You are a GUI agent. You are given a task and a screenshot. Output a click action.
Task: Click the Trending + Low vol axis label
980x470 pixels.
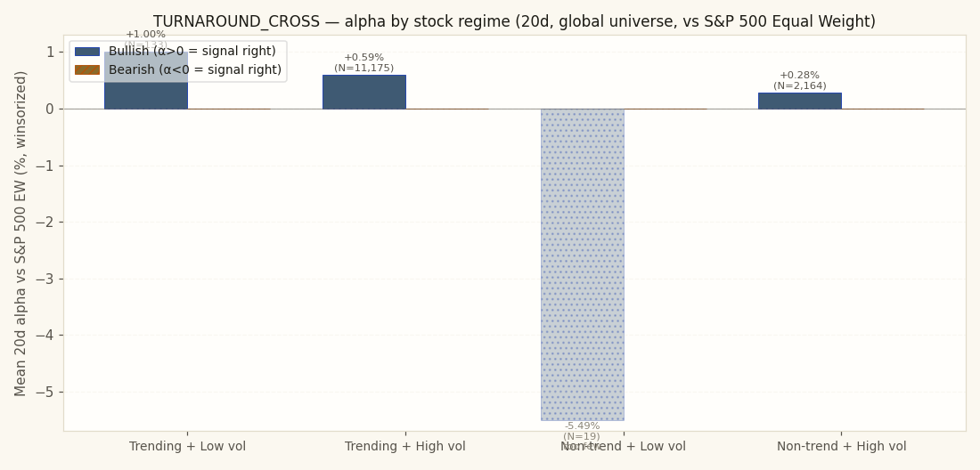point(187,446)
